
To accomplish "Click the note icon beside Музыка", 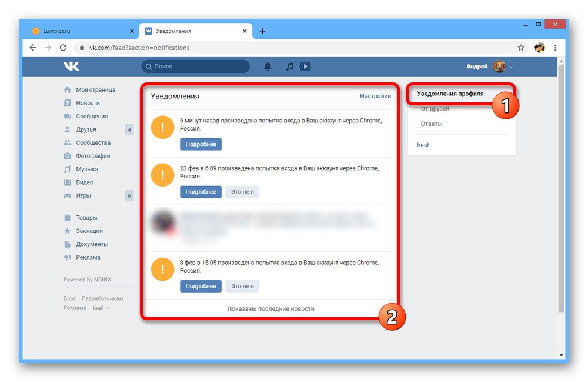I will coord(67,169).
